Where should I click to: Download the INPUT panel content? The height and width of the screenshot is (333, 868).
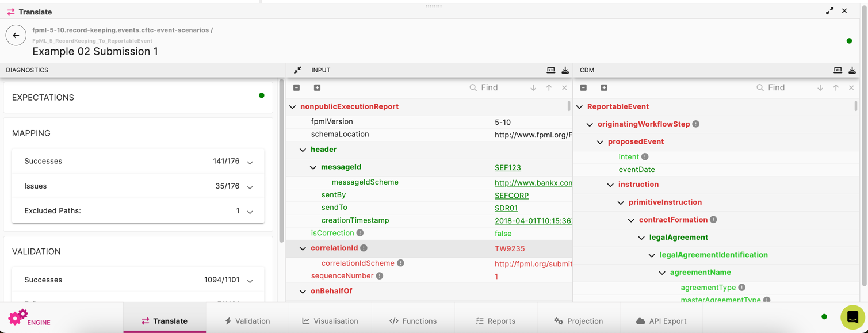point(565,70)
